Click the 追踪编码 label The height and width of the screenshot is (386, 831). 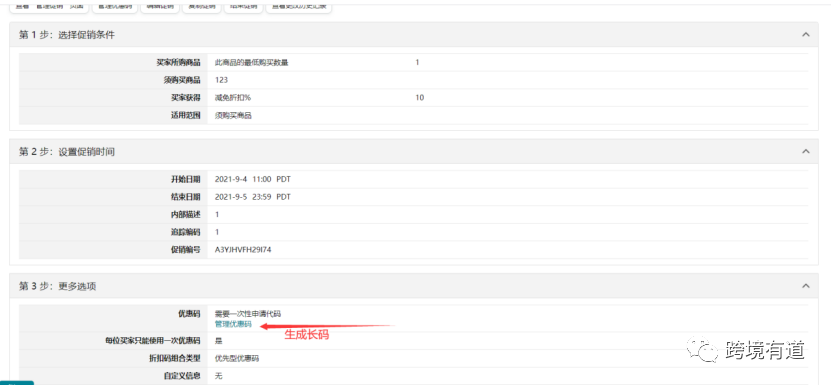click(185, 232)
